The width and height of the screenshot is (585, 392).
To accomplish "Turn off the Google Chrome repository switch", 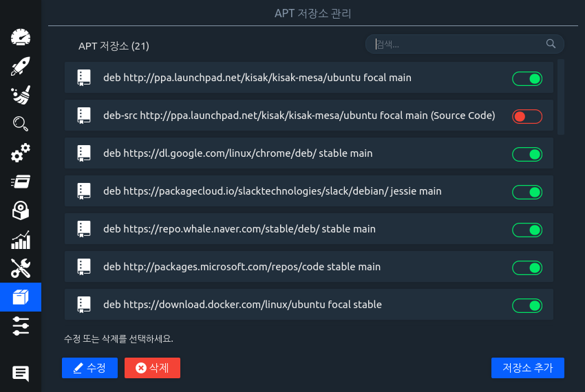I will coord(526,154).
